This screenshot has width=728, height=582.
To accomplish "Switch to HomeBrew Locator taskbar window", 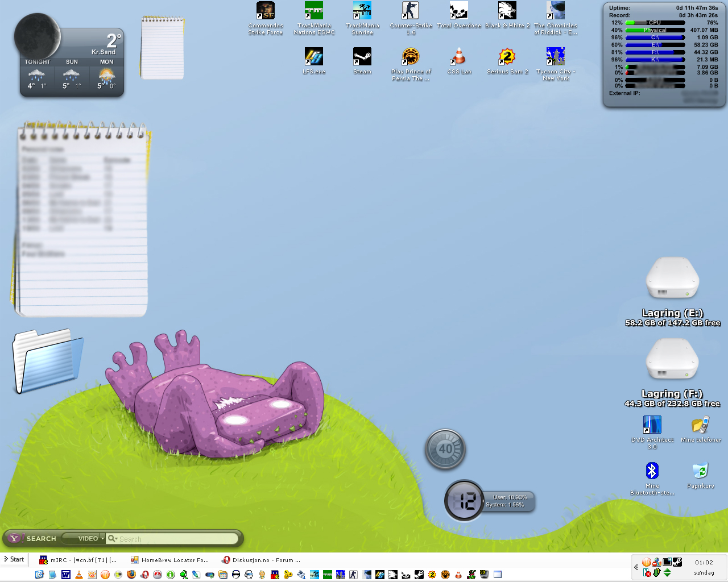I will [x=169, y=560].
